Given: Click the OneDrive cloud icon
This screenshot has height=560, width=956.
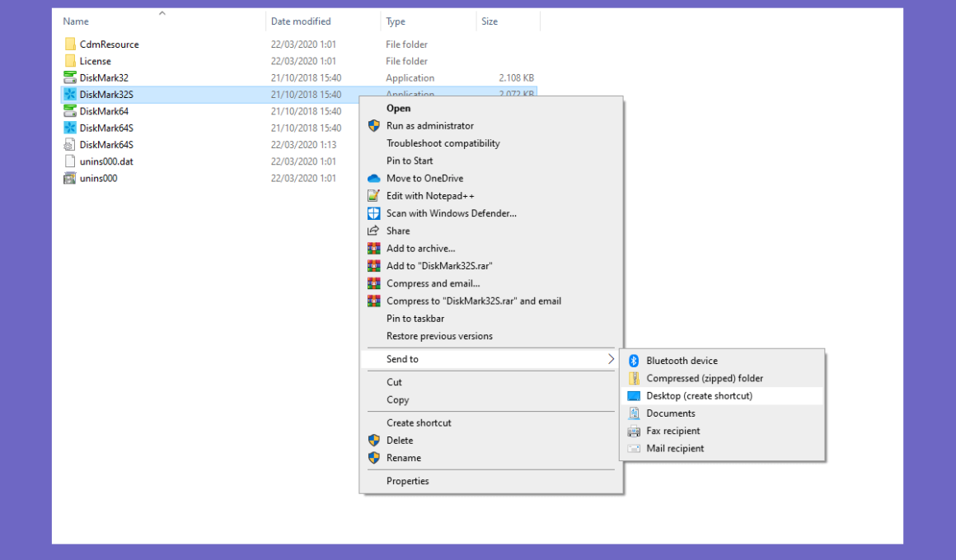Looking at the screenshot, I should click(373, 179).
